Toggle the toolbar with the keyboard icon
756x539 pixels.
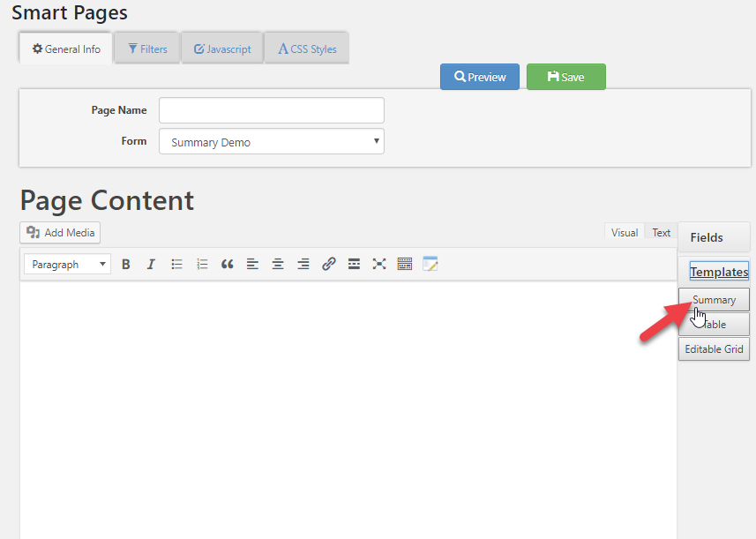click(x=405, y=264)
